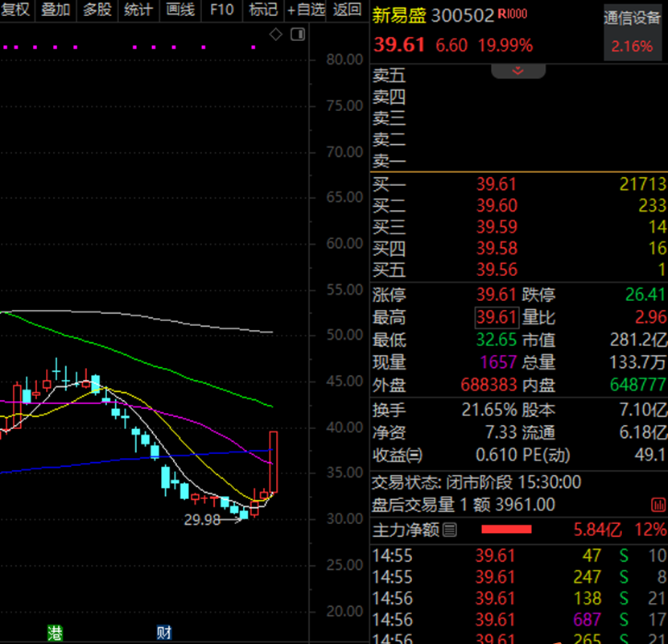Click the 29.98 low price label
The width and height of the screenshot is (668, 644).
pos(202,520)
